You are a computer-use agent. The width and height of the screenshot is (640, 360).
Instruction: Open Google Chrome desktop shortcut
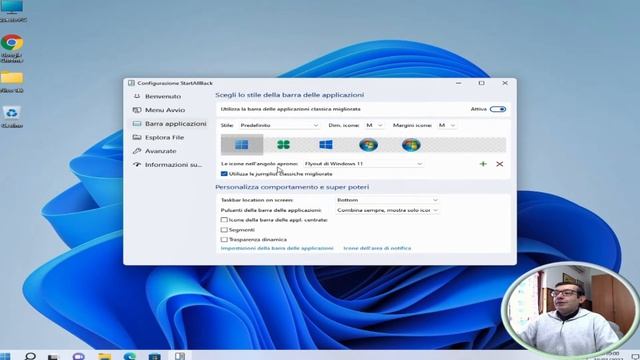[12, 48]
